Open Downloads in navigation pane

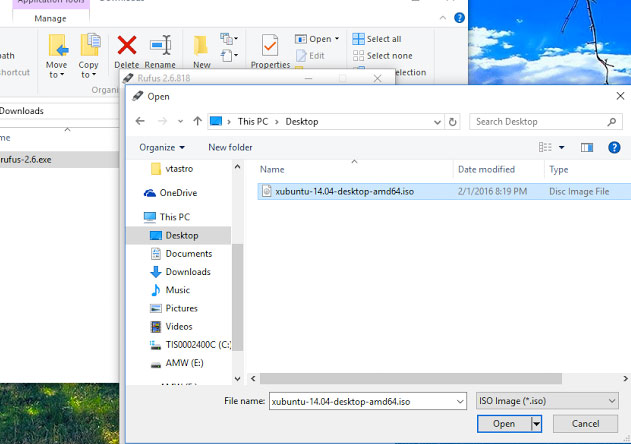pyautogui.click(x=180, y=272)
